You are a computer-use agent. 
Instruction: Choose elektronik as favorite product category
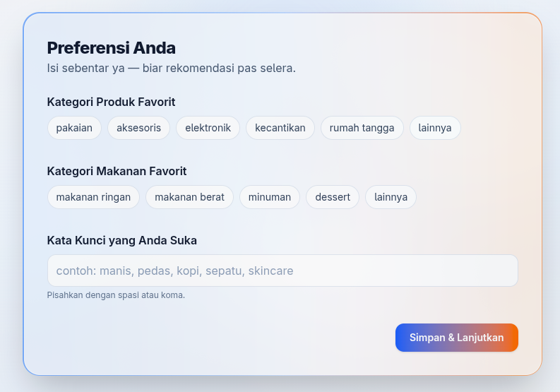(208, 128)
